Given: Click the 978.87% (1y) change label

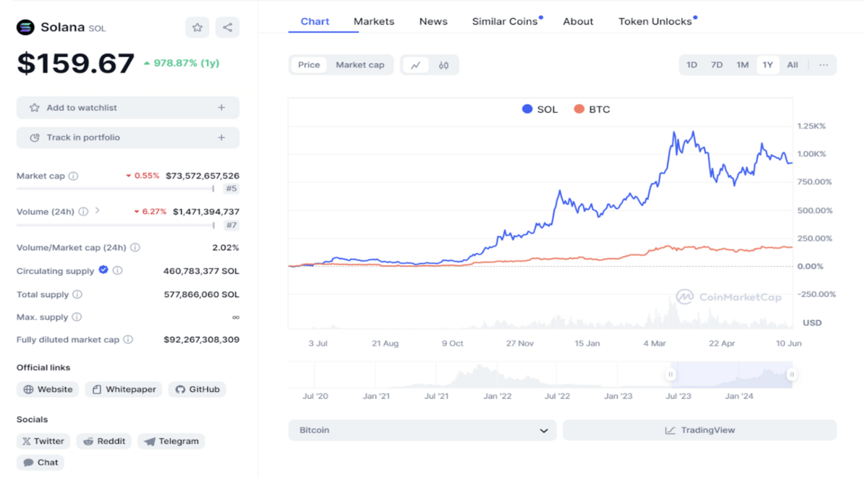Looking at the screenshot, I should click(181, 63).
